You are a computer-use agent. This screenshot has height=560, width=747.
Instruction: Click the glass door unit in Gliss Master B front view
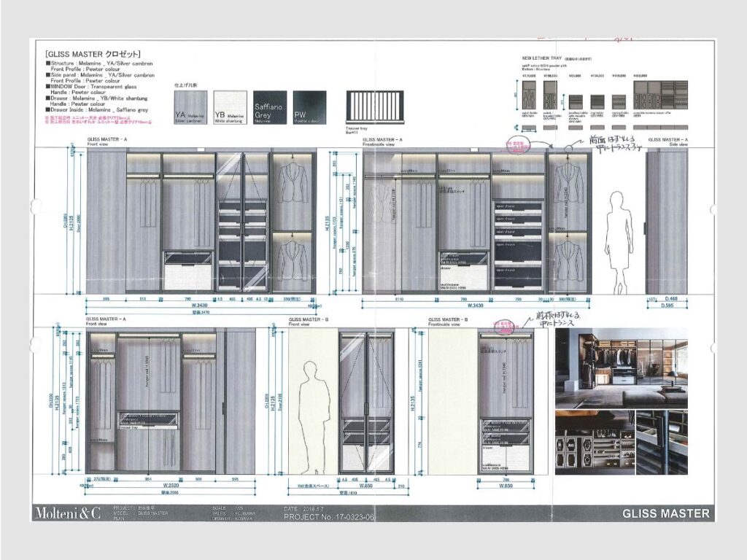368,403
